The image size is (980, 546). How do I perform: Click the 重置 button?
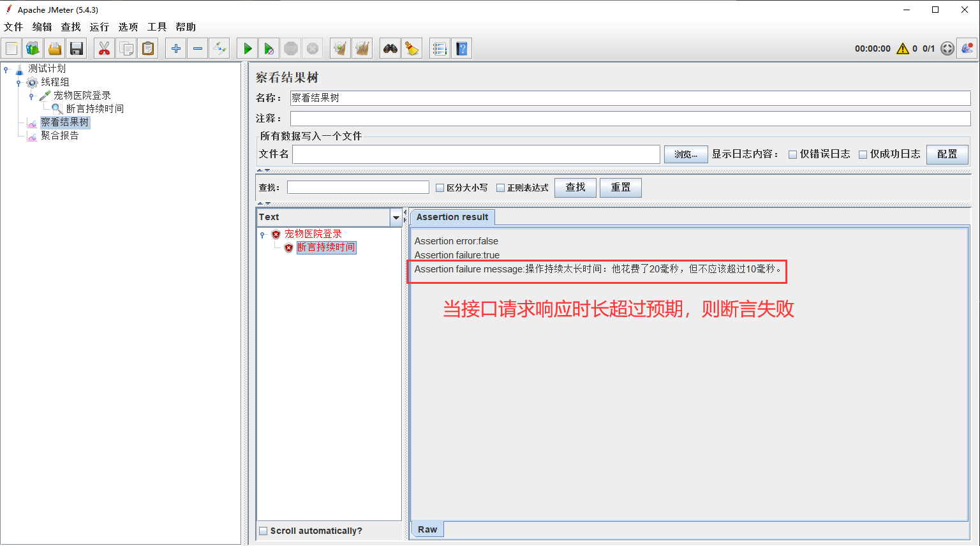[x=620, y=188]
